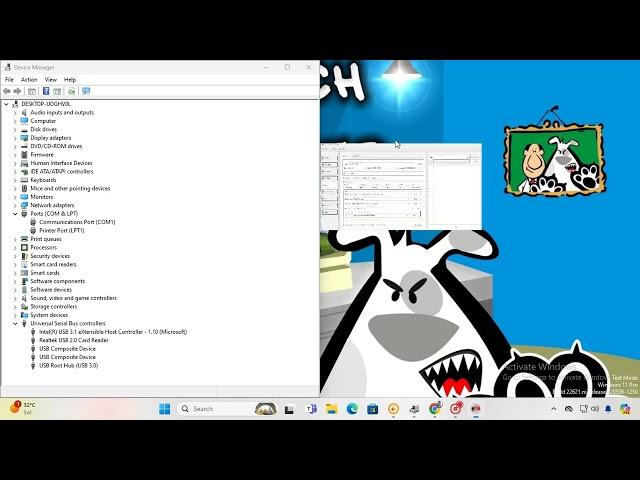Collapse the Ports (COM & LPT) category

pyautogui.click(x=16, y=214)
